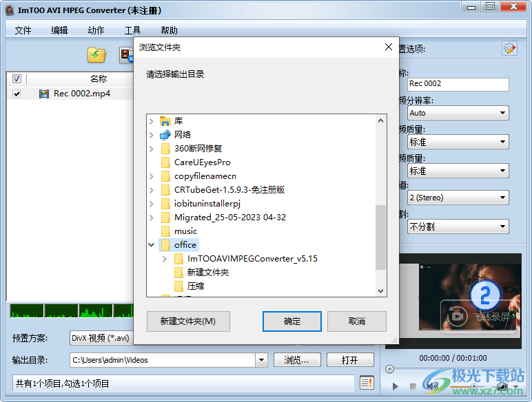Mute the preview audio speaker icon
The image size is (532, 402).
click(x=431, y=386)
